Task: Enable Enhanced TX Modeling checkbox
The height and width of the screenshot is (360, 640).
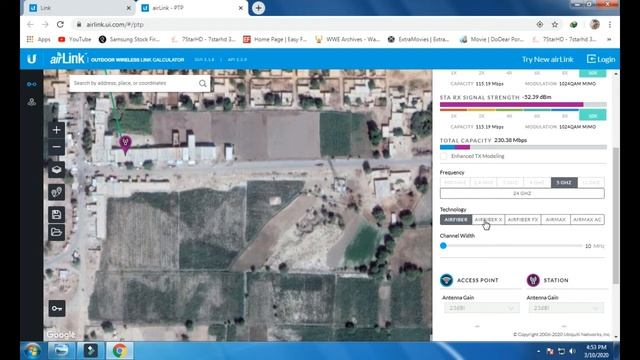Action: (444, 156)
